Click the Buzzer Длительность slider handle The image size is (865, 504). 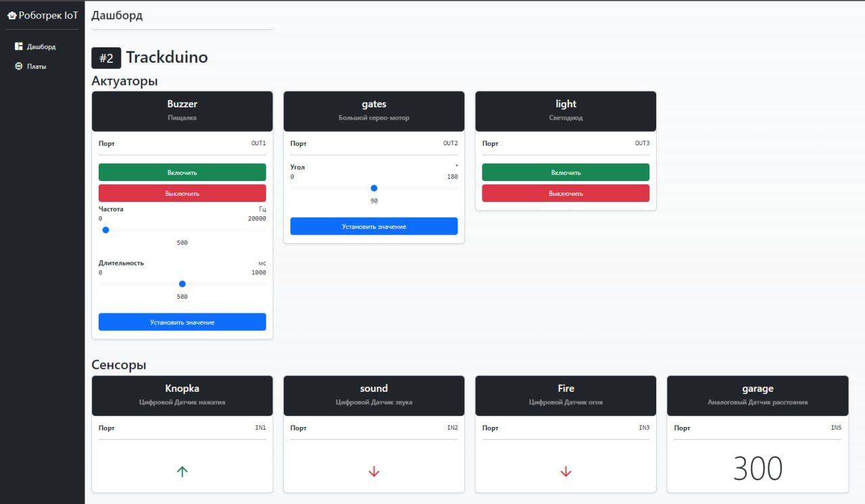[x=182, y=284]
